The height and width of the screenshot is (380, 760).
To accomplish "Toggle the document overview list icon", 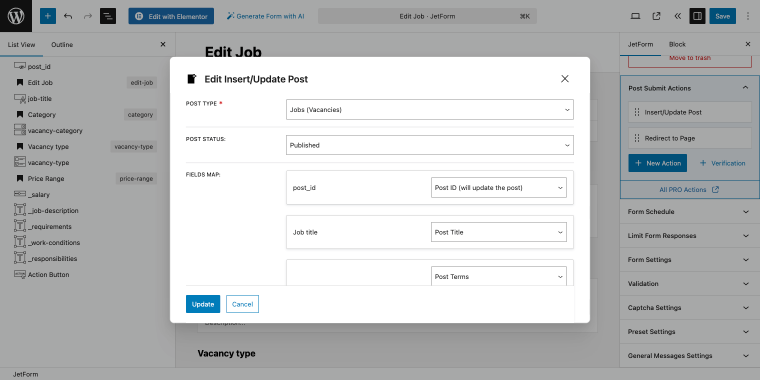I will tap(108, 16).
